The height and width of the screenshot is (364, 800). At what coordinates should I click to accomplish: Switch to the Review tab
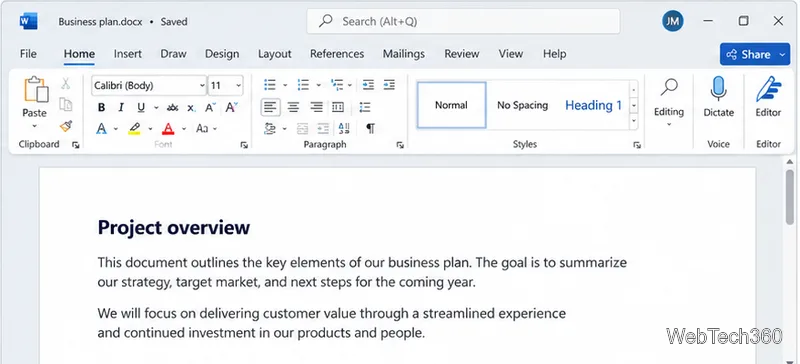click(462, 54)
